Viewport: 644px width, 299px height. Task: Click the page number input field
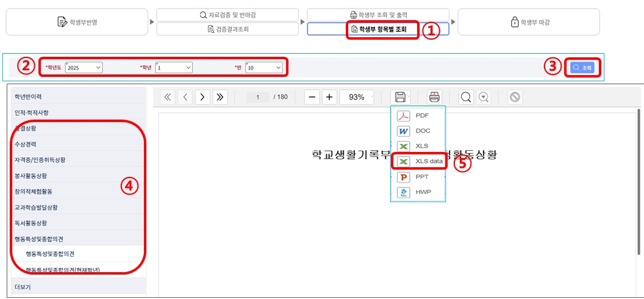pyautogui.click(x=259, y=97)
